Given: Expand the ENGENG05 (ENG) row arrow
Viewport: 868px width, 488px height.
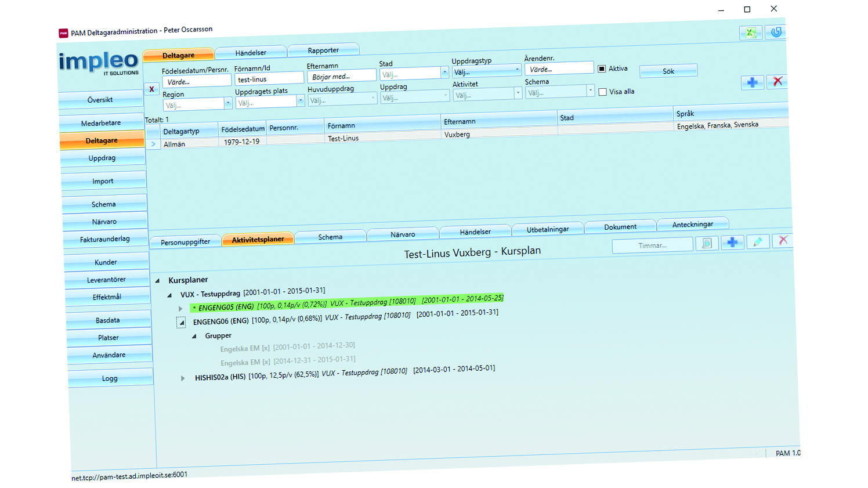Looking at the screenshot, I should [x=180, y=309].
